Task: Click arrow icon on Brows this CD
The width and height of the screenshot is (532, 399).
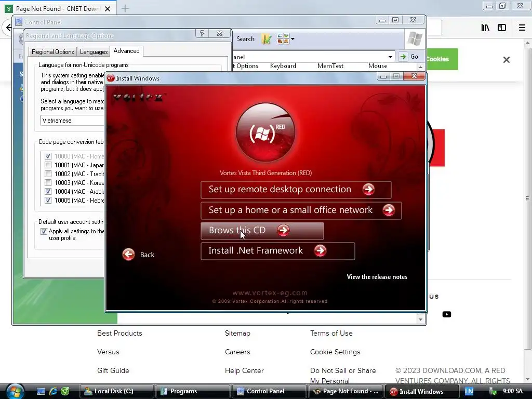Action: [283, 230]
